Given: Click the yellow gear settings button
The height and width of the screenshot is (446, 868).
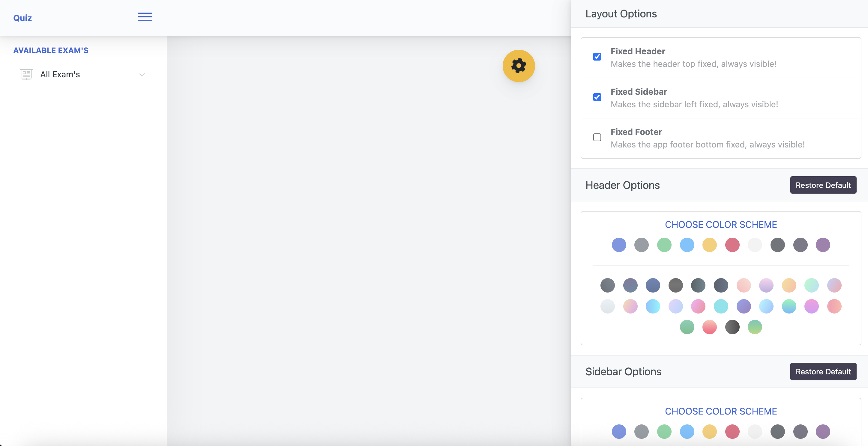Looking at the screenshot, I should coord(519,66).
